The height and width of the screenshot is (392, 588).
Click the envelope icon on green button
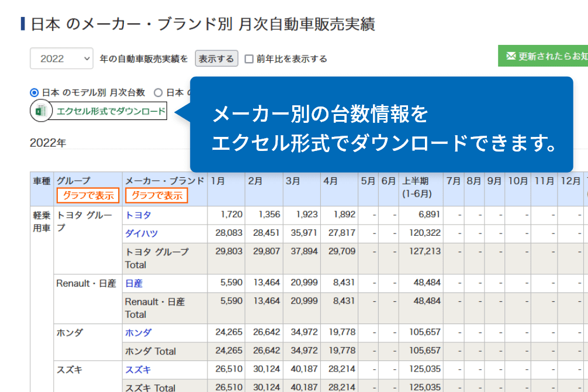click(511, 56)
